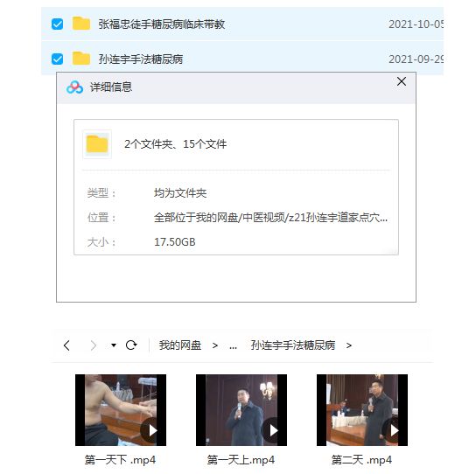The height and width of the screenshot is (474, 476).
Task: Go forward with the right arrow
Action: click(94, 345)
